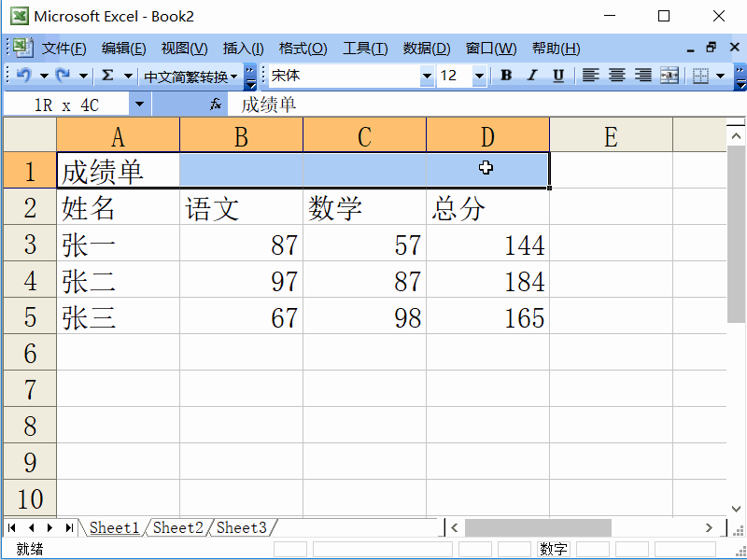The width and height of the screenshot is (747, 560).
Task: Open the 数据(D) menu
Action: (427, 49)
